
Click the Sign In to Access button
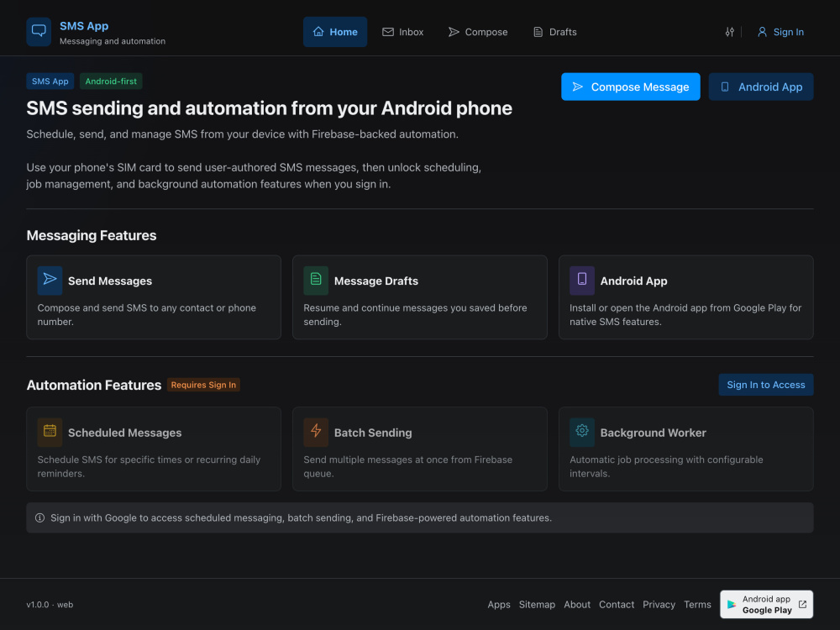pyautogui.click(x=765, y=385)
